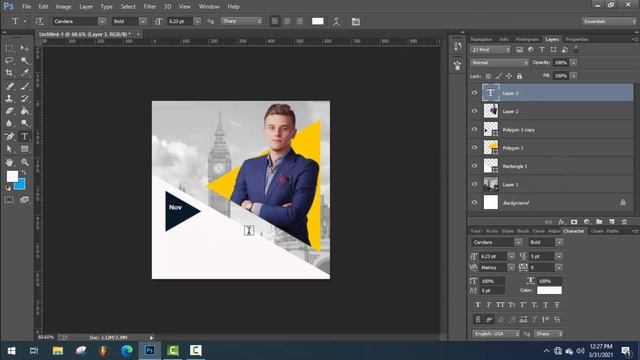
Task: Select the Zoom tool
Action: coord(24,162)
